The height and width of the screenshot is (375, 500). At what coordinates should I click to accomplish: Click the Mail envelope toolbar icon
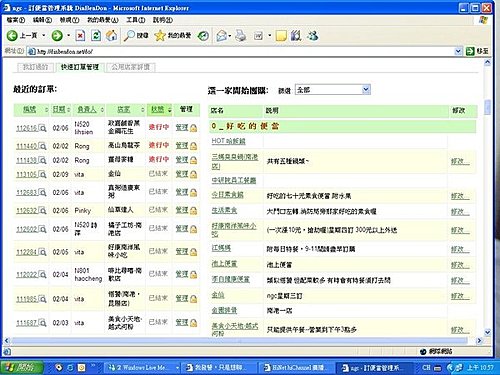(x=221, y=36)
